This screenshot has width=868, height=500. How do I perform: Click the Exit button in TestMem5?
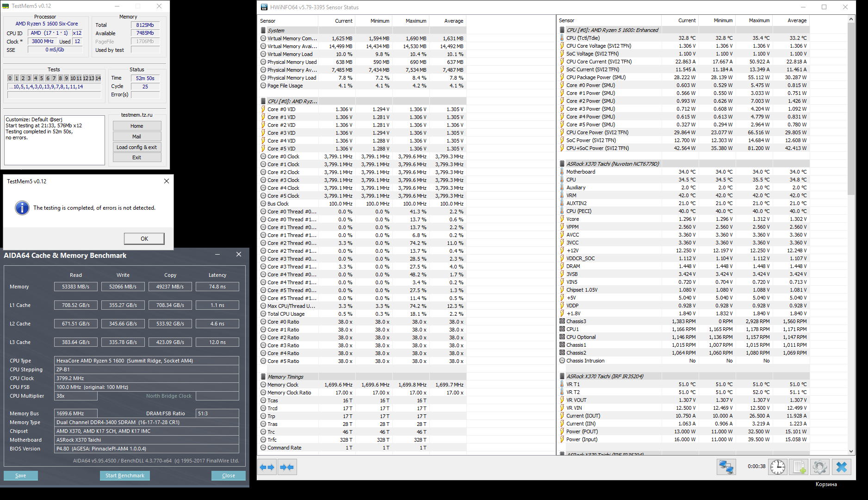(x=137, y=157)
